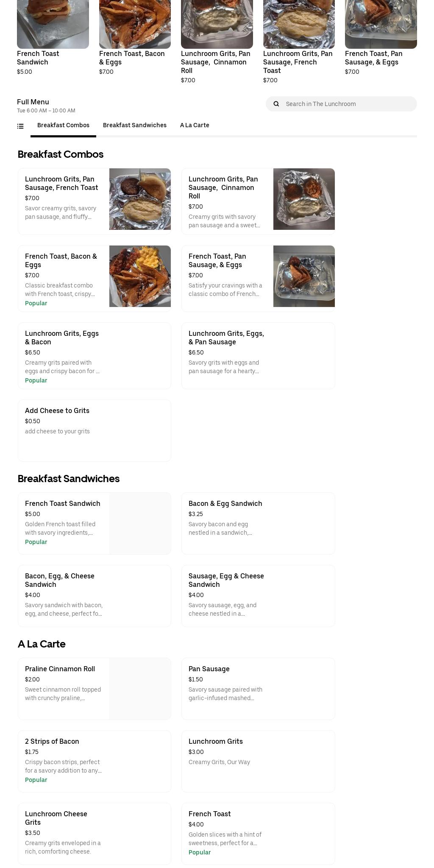
Task: Select the French Toast Sandwich carousel image
Action: pyautogui.click(x=53, y=23)
